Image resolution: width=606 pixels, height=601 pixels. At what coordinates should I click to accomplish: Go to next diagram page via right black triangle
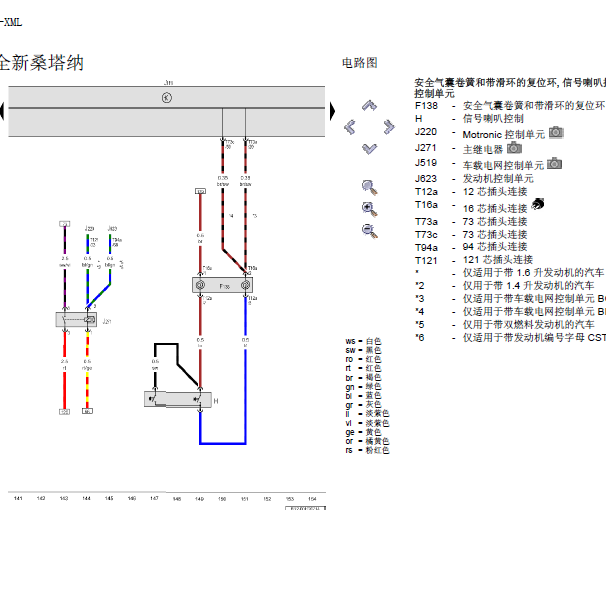[332, 111]
